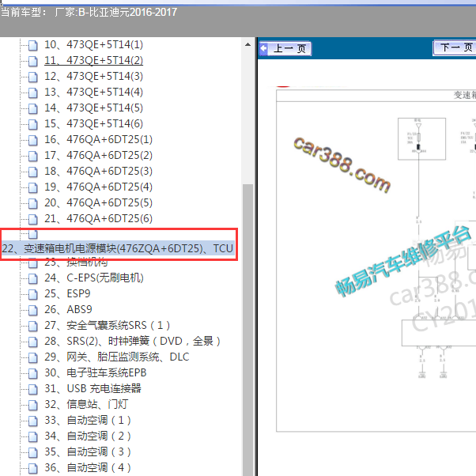This screenshot has height=476, width=476.
Task: Select text 35、自动空调（3）
Action: (x=88, y=451)
